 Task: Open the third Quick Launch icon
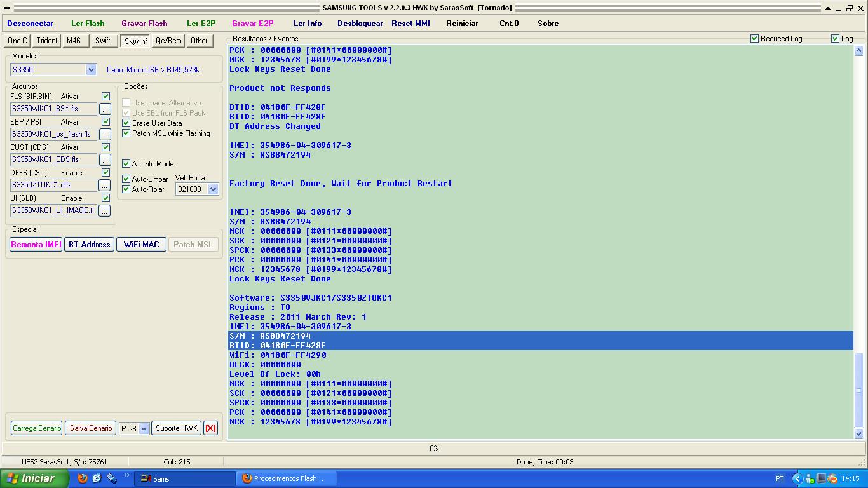(111, 478)
